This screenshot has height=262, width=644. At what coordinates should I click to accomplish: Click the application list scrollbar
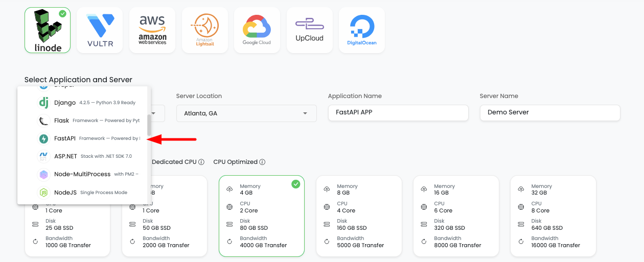(x=149, y=125)
